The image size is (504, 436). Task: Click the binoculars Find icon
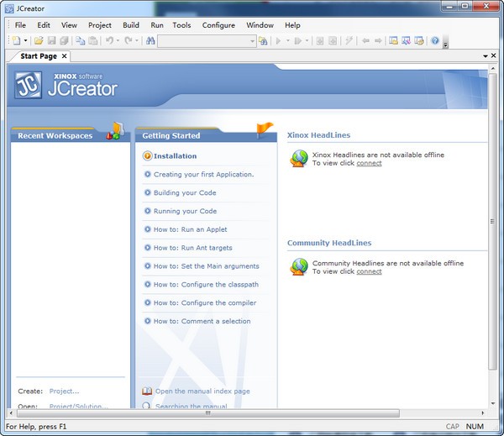click(150, 40)
